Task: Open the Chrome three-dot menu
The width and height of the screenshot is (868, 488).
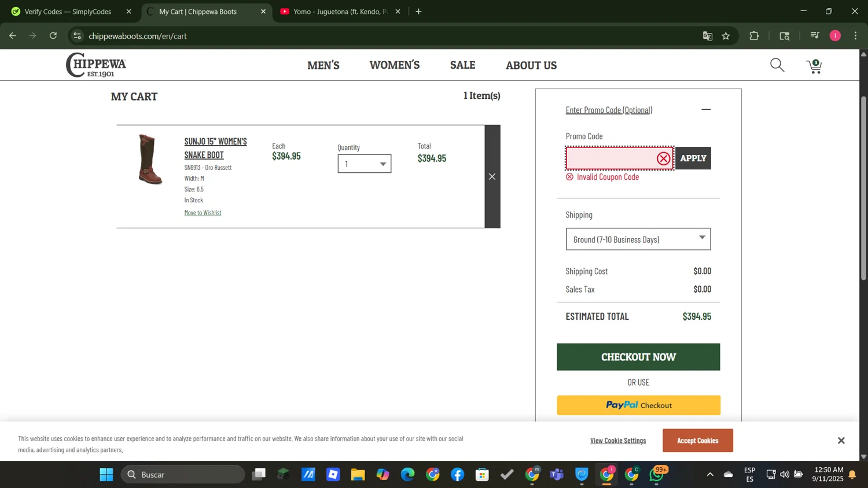Action: click(x=856, y=36)
